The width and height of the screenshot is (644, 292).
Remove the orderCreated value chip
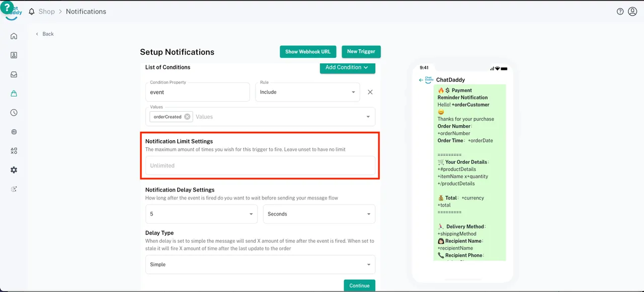(x=187, y=117)
